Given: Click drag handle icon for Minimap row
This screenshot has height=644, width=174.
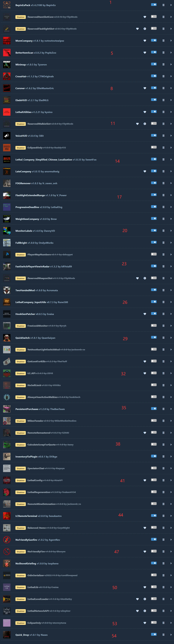Looking at the screenshot, I should click(x=163, y=64).
